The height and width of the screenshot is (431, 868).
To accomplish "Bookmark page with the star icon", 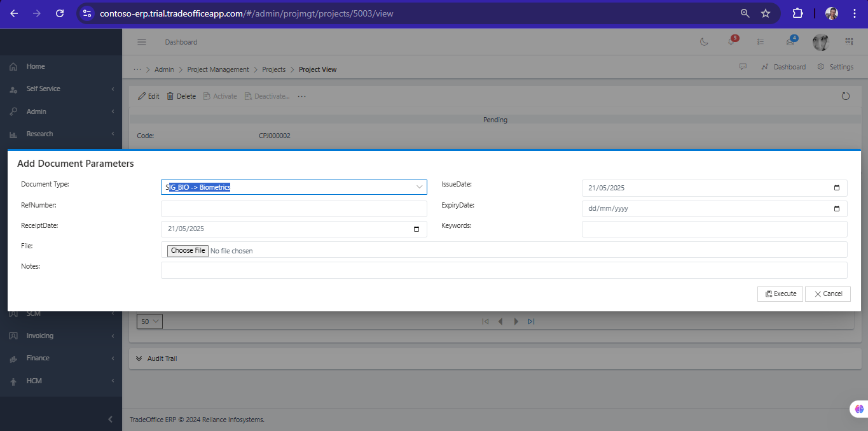I will tap(766, 13).
